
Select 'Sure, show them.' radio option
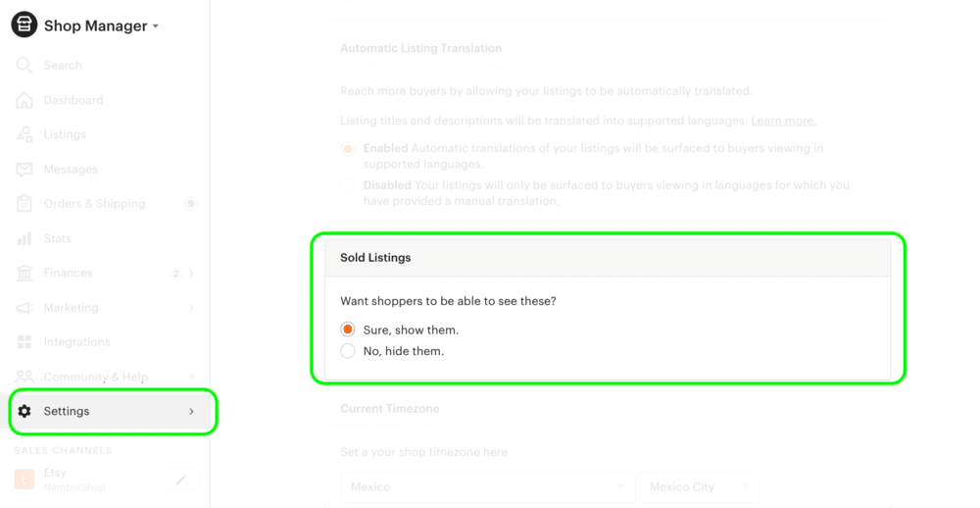click(348, 330)
